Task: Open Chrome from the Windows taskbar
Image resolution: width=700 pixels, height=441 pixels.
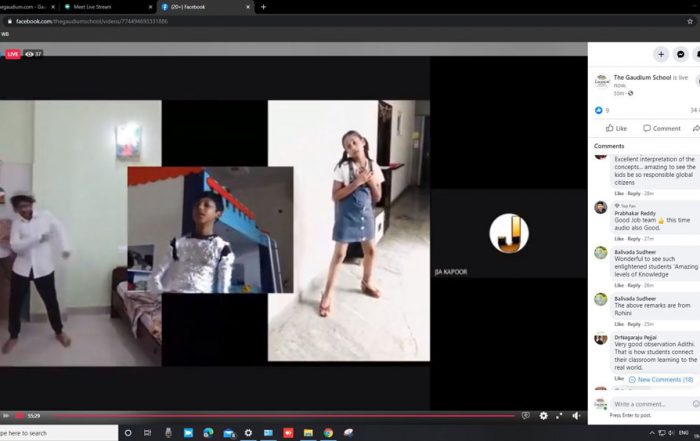Action: coord(328,433)
